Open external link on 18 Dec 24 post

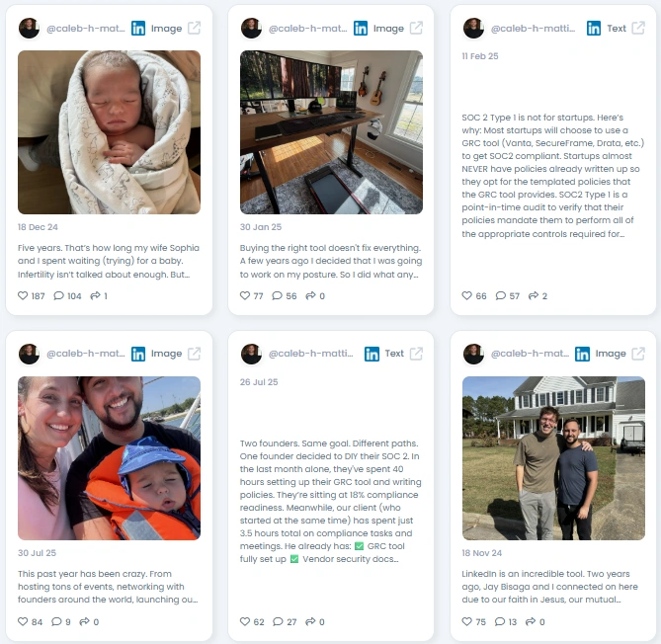click(194, 29)
